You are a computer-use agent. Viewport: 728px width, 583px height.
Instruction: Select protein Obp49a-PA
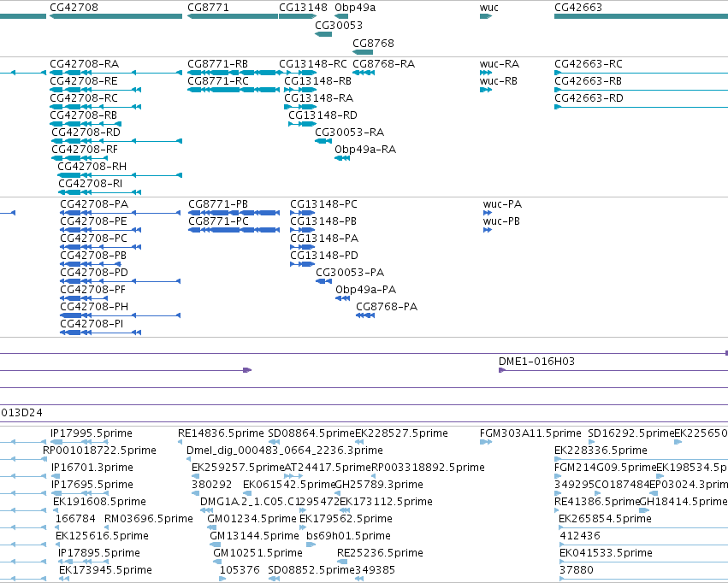[366, 290]
